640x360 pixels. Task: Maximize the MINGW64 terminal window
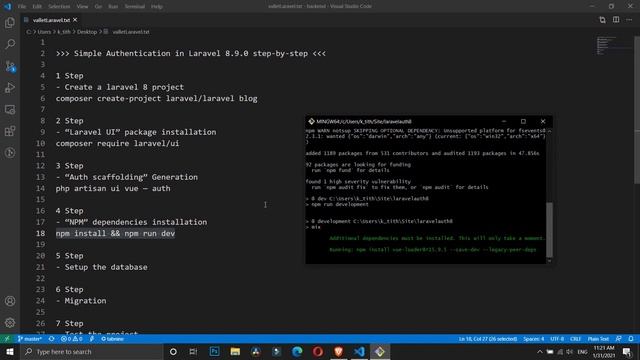click(x=523, y=121)
